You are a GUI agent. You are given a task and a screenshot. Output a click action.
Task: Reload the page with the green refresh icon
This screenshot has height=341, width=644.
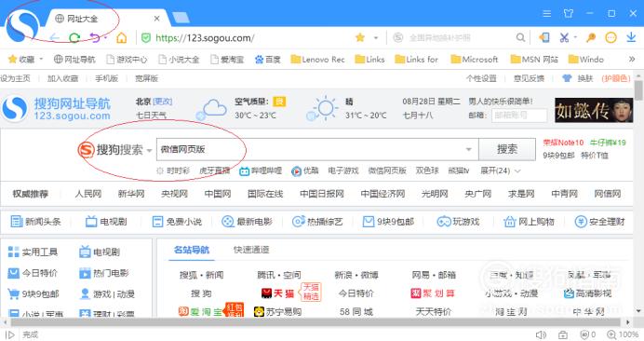[x=74, y=38]
